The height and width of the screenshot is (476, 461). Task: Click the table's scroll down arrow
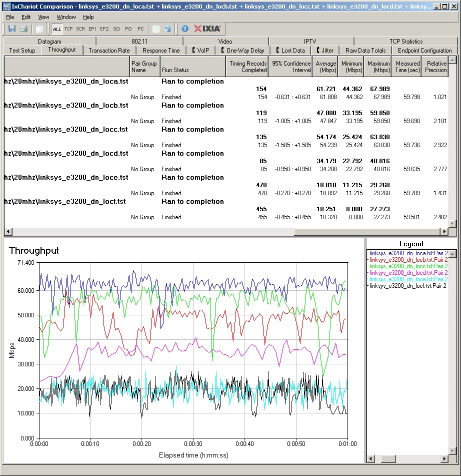(x=452, y=223)
